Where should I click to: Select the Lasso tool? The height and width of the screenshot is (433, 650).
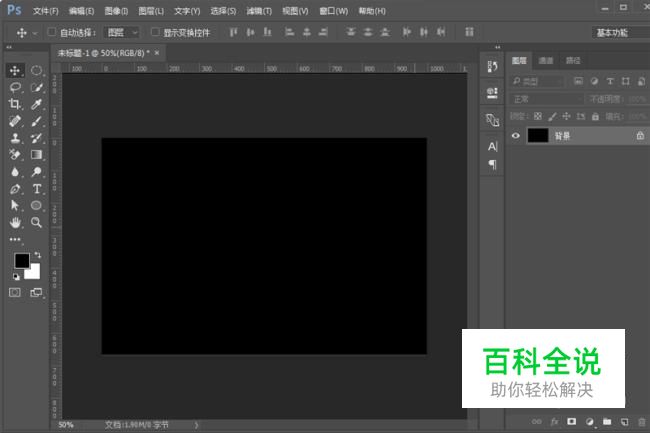point(15,87)
